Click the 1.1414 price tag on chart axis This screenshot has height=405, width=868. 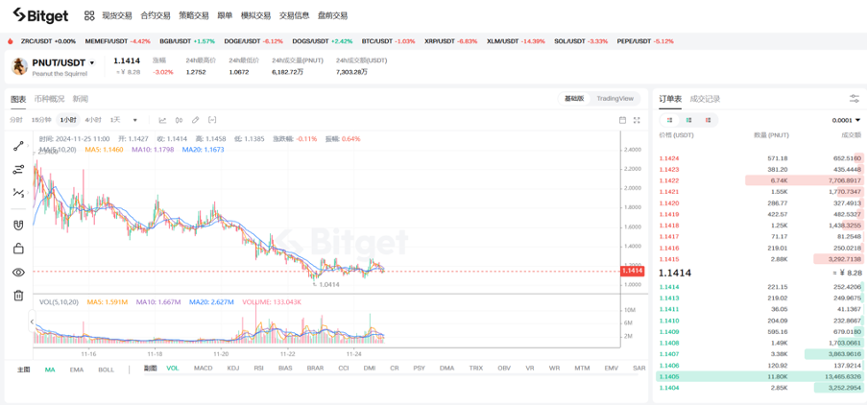tap(632, 271)
